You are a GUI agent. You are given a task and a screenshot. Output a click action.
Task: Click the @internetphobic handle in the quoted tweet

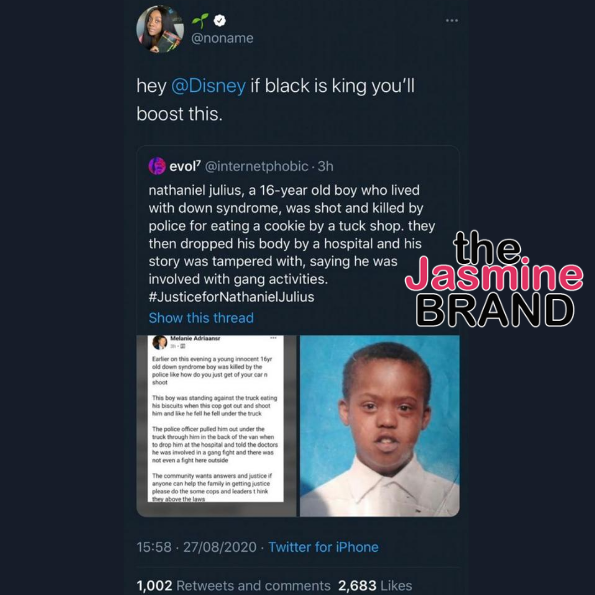(257, 166)
